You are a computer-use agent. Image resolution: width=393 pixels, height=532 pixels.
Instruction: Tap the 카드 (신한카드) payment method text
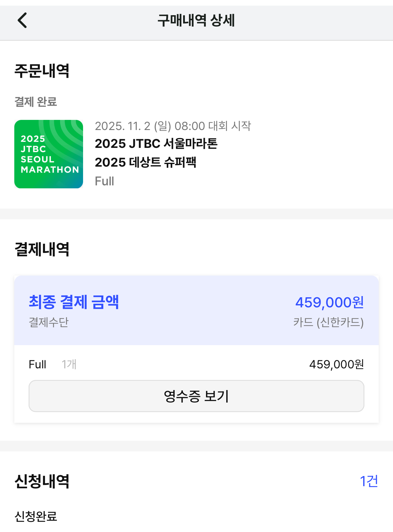tap(329, 322)
